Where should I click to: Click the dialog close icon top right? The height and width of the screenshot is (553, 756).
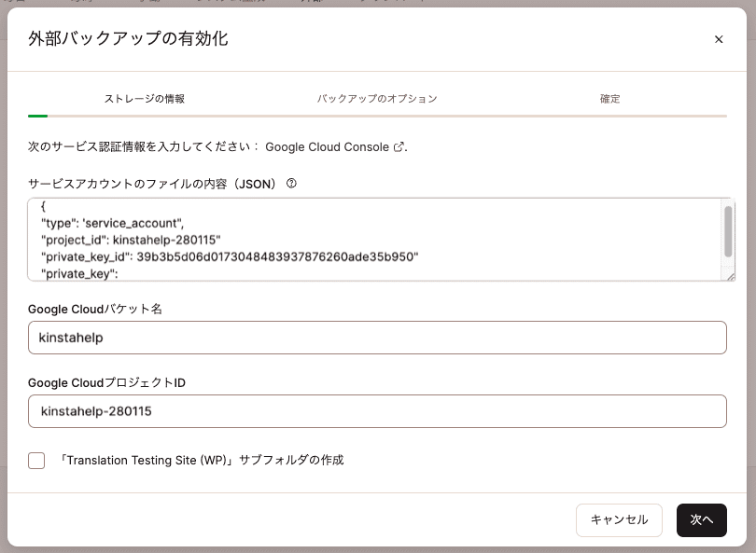719,39
